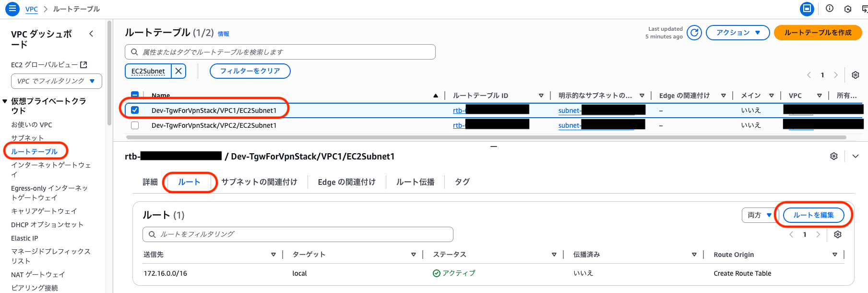Refresh the route tables list
The image size is (868, 293).
[694, 33]
